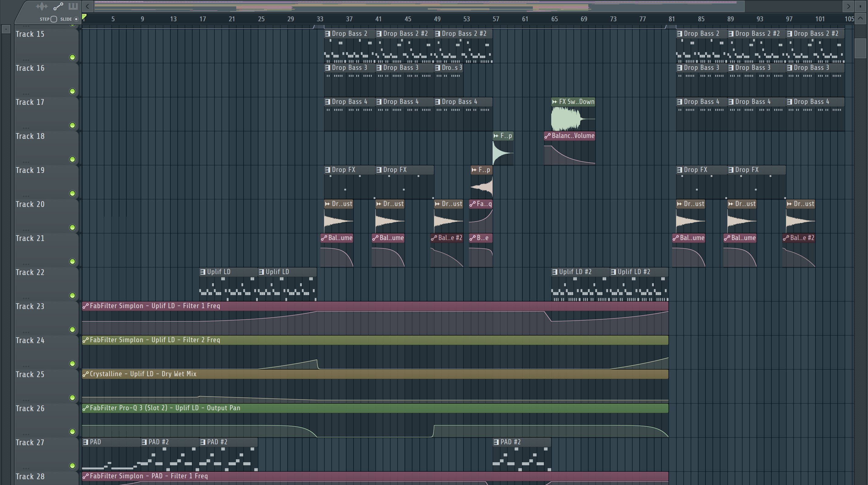This screenshot has height=485, width=868.
Task: Click the minus collapse button left of Track 15
Action: click(x=6, y=29)
